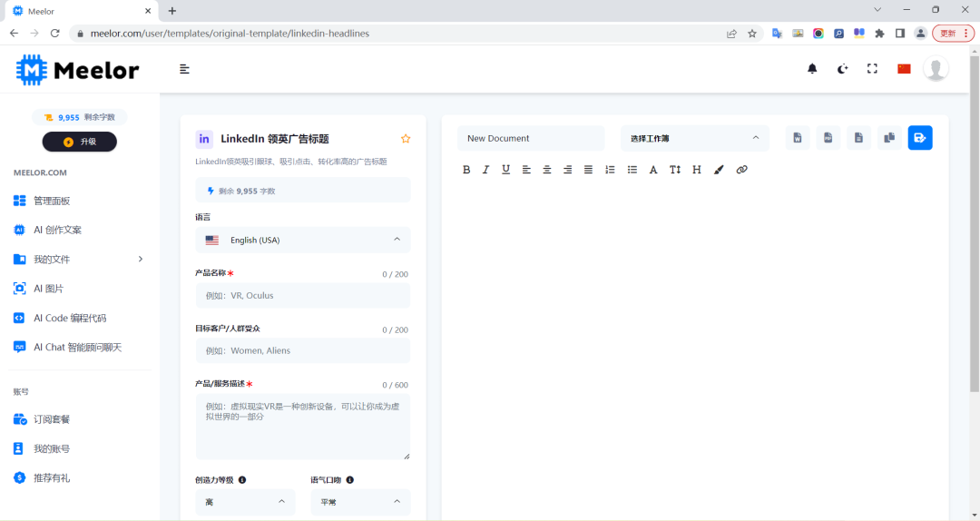Edit the New Document title field
Screen dimensions: 980x521
531,138
